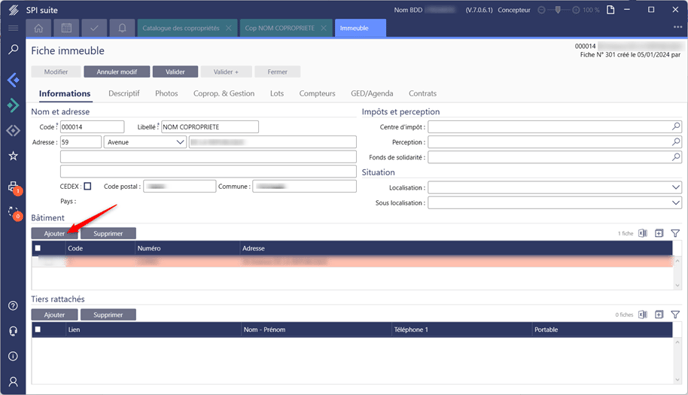This screenshot has height=395, width=688.
Task: Open the support headset icon
Action: click(13, 331)
